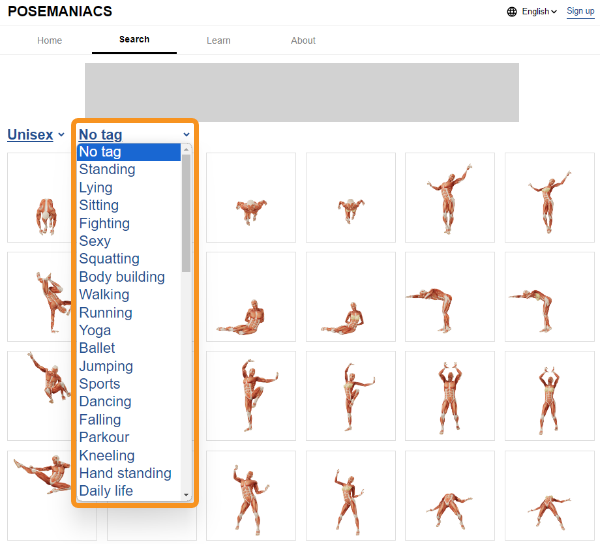The height and width of the screenshot is (544, 600).
Task: Click the Sign up link
Action: click(x=580, y=11)
